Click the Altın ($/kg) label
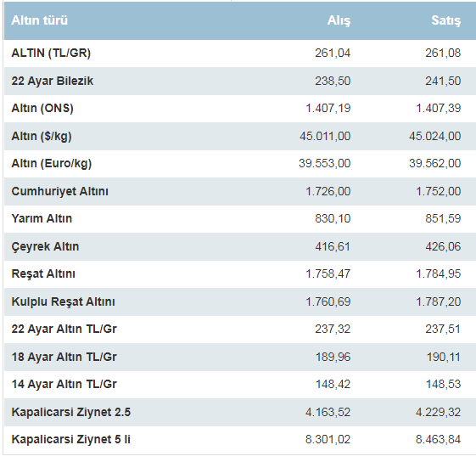Image resolution: width=476 pixels, height=462 pixels. [x=42, y=136]
